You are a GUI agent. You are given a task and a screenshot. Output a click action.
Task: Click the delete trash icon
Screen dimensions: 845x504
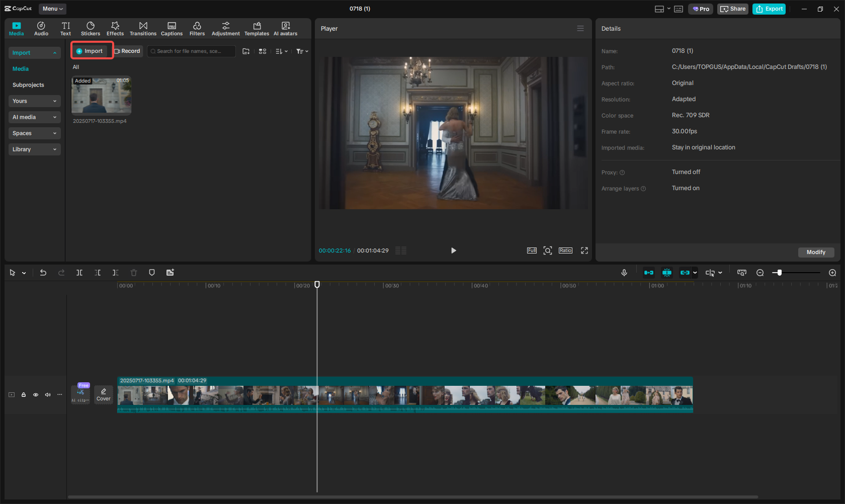tap(134, 273)
